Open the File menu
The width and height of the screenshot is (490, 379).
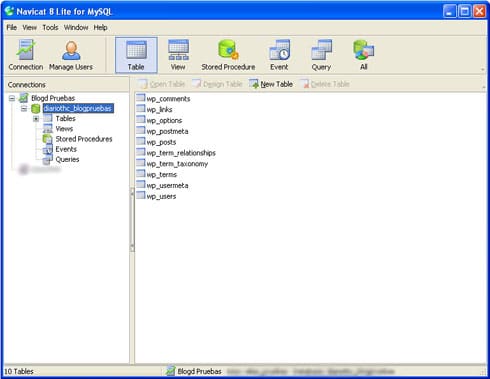tap(12, 27)
